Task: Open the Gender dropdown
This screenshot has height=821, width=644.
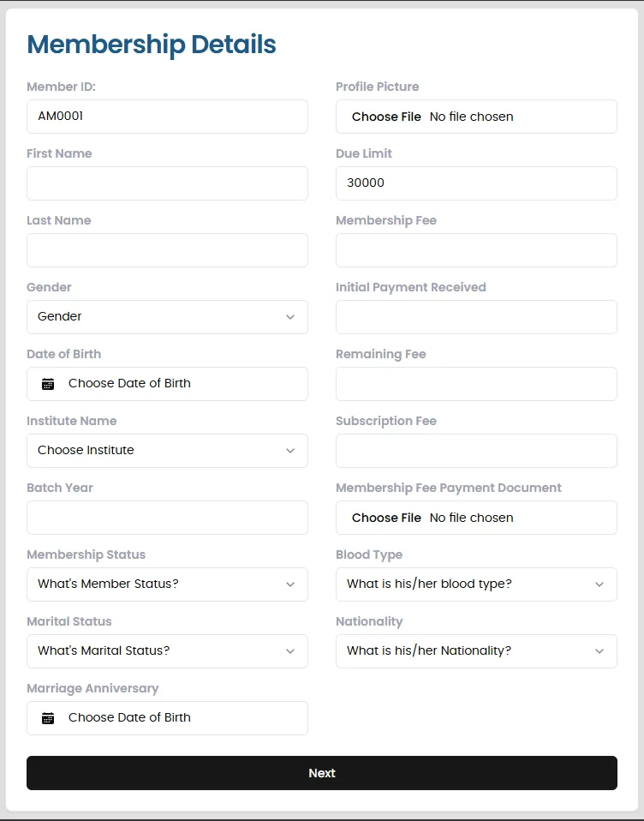Action: click(x=167, y=317)
